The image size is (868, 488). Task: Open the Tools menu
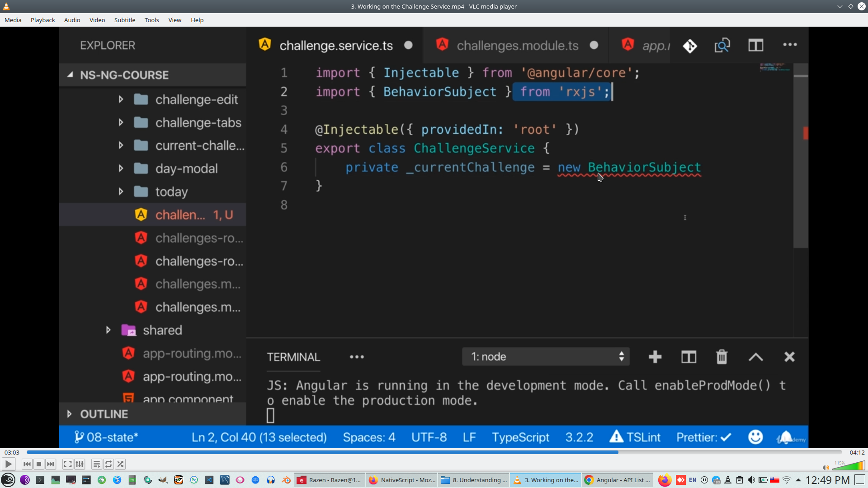(151, 20)
